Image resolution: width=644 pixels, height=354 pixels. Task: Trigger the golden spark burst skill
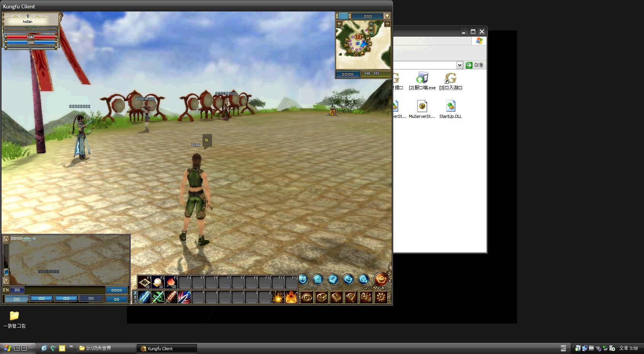278,297
